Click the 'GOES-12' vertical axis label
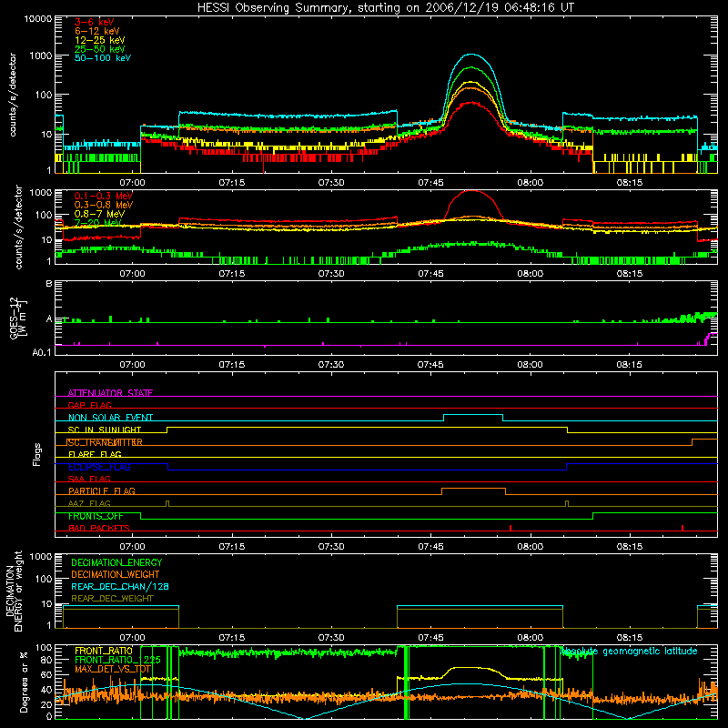This screenshot has height=728, width=728. (14, 318)
